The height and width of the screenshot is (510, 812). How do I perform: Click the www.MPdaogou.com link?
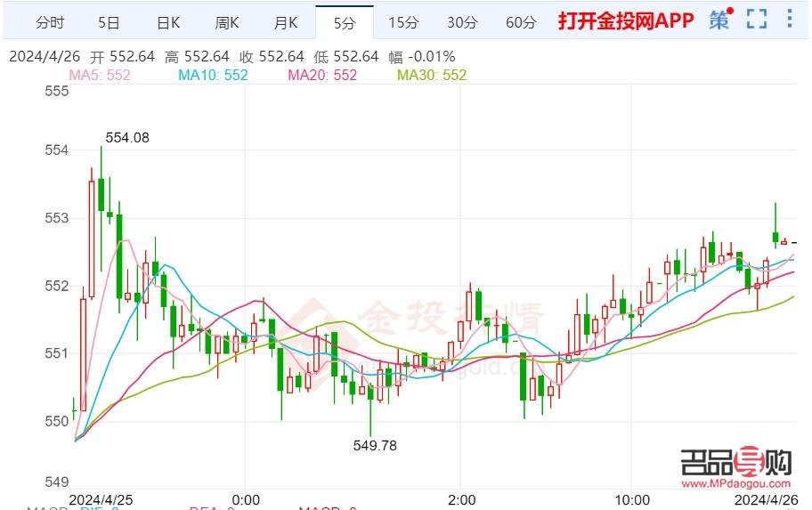tap(735, 484)
